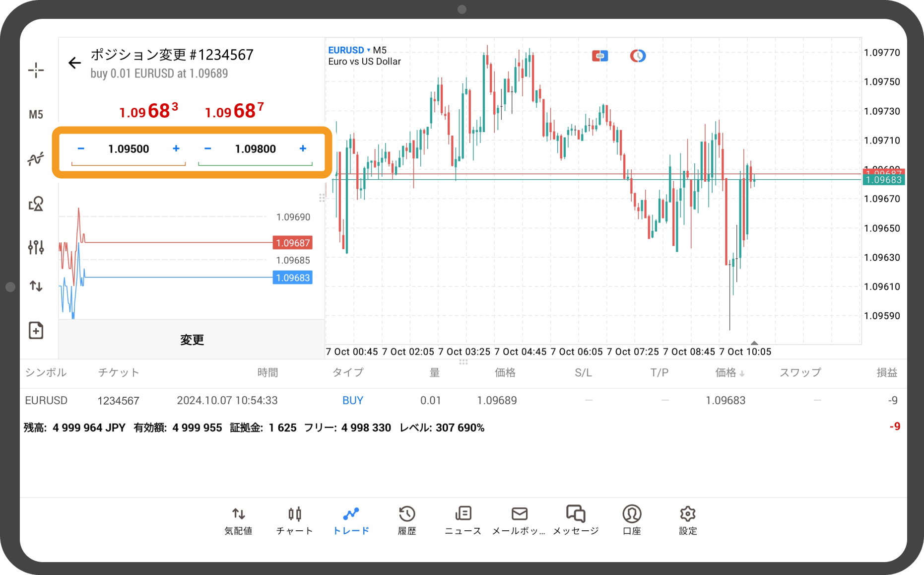Image resolution: width=924 pixels, height=575 pixels.
Task: Click スワップ column header
Action: [x=800, y=373]
